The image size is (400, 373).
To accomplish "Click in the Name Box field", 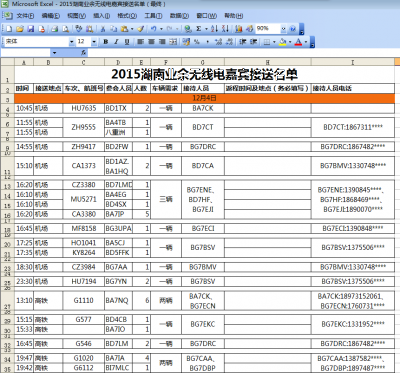I will 26,53.
